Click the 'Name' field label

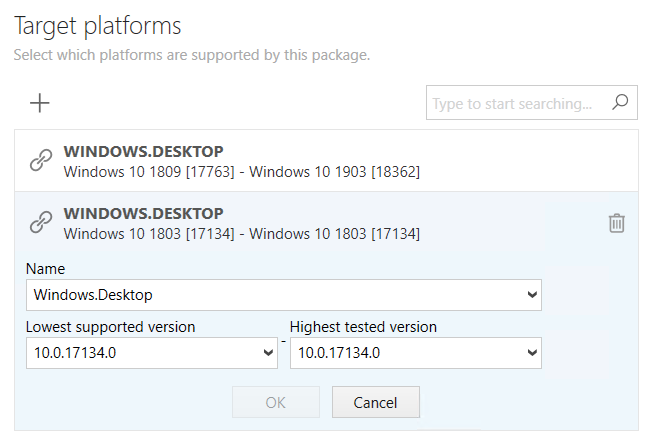tap(45, 269)
